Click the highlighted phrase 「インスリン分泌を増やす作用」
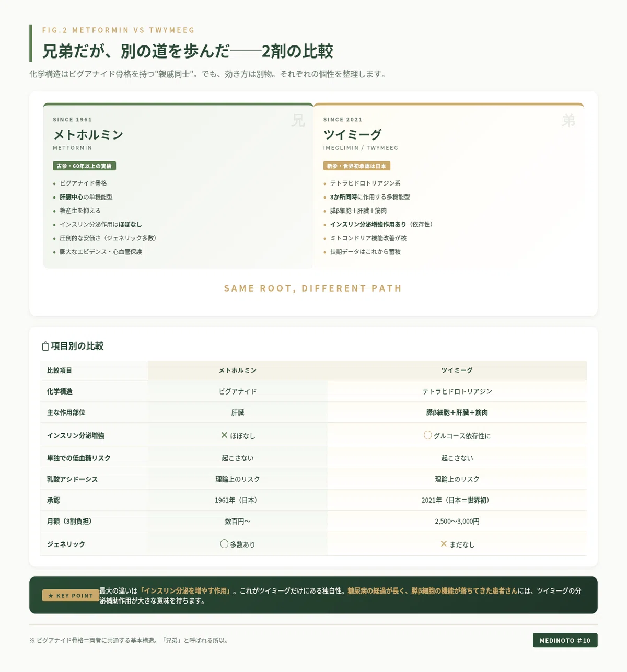 [185, 591]
